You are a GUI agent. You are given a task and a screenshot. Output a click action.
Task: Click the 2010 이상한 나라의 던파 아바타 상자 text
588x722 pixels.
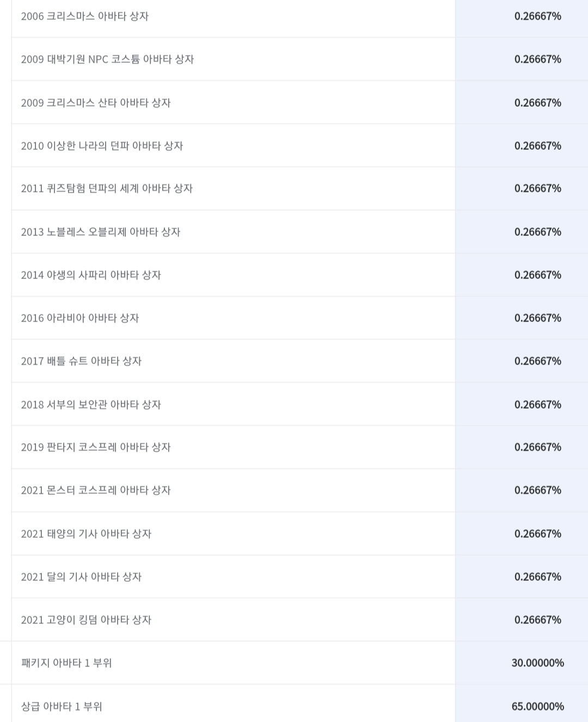point(102,145)
